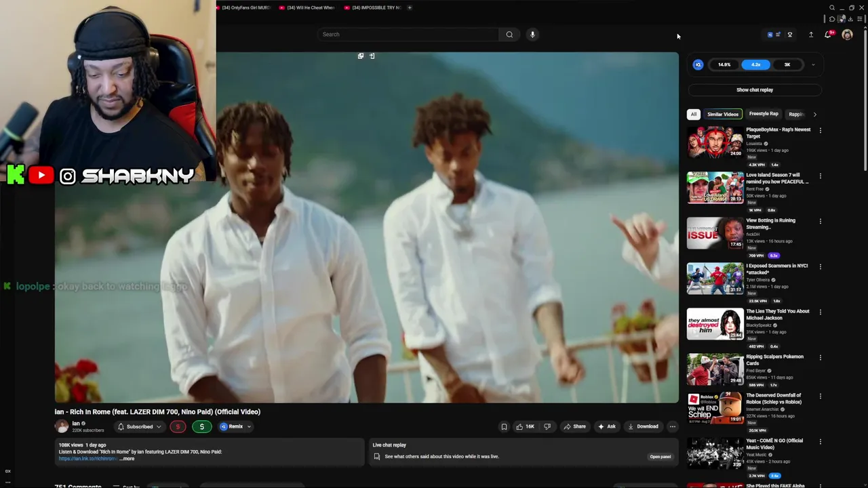Open more actions ellipsis under video
The image size is (868, 488).
tap(672, 426)
